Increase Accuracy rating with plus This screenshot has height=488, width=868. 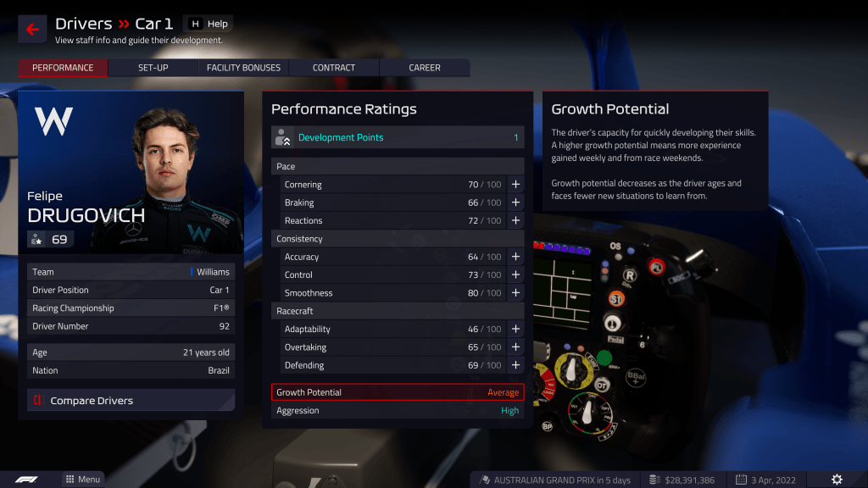coord(515,257)
